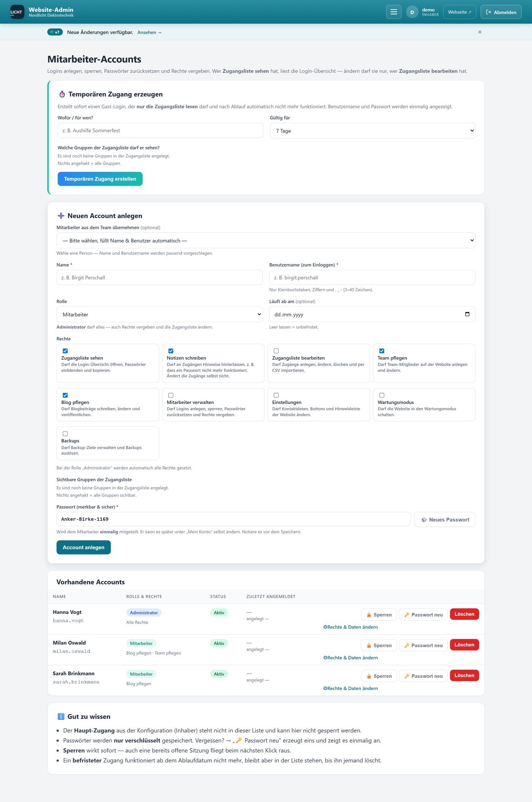Expand the team member selection dropdown

(266, 240)
